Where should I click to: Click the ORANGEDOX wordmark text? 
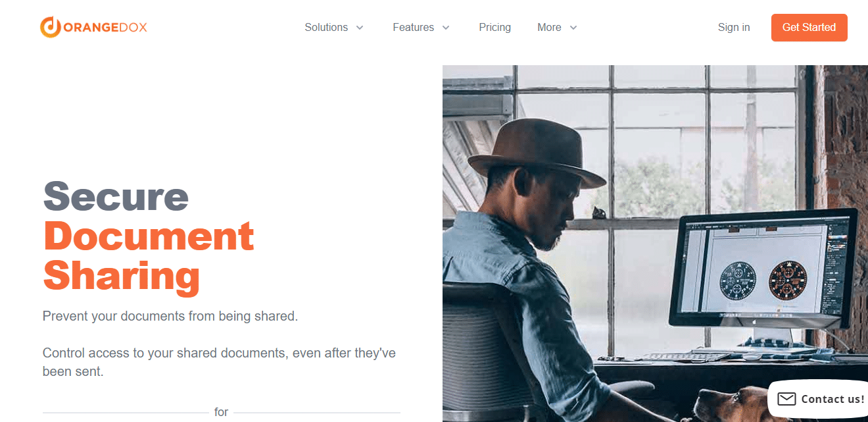105,27
